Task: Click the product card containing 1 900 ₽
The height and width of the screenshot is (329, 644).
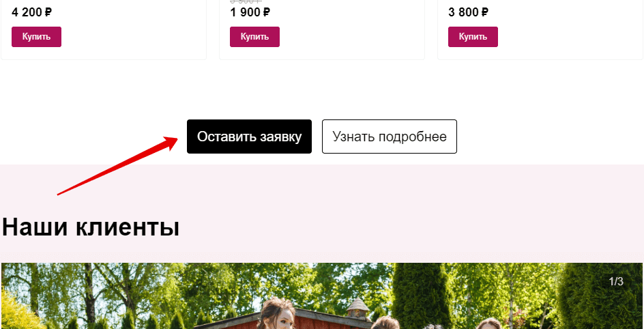Action: [x=322, y=29]
